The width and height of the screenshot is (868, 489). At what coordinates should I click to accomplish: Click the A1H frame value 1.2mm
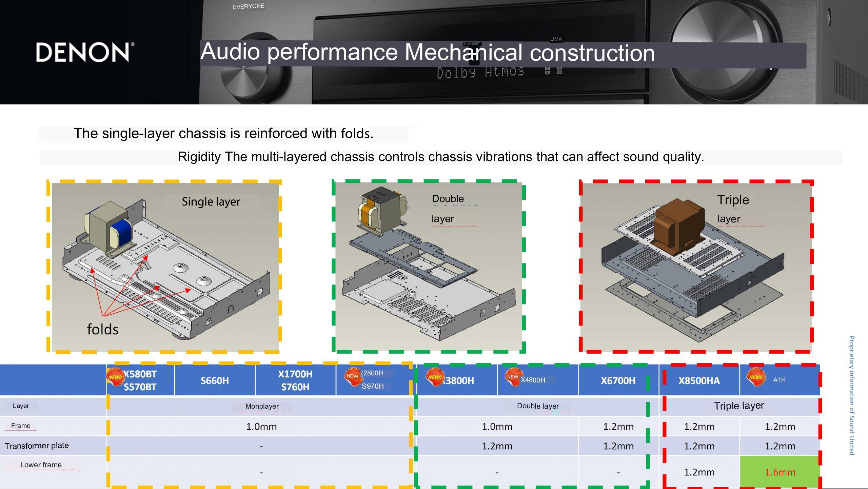click(x=780, y=427)
